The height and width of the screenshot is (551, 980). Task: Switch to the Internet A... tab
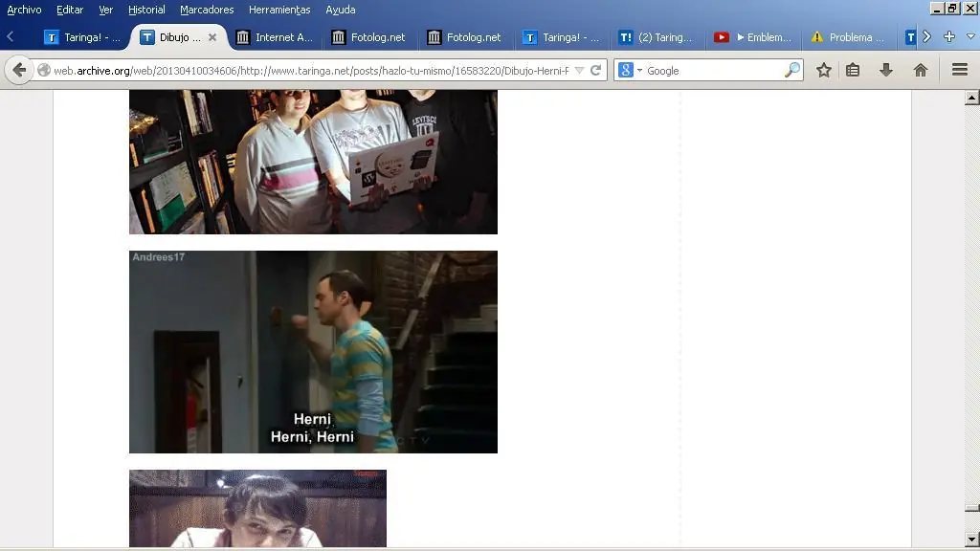click(275, 37)
